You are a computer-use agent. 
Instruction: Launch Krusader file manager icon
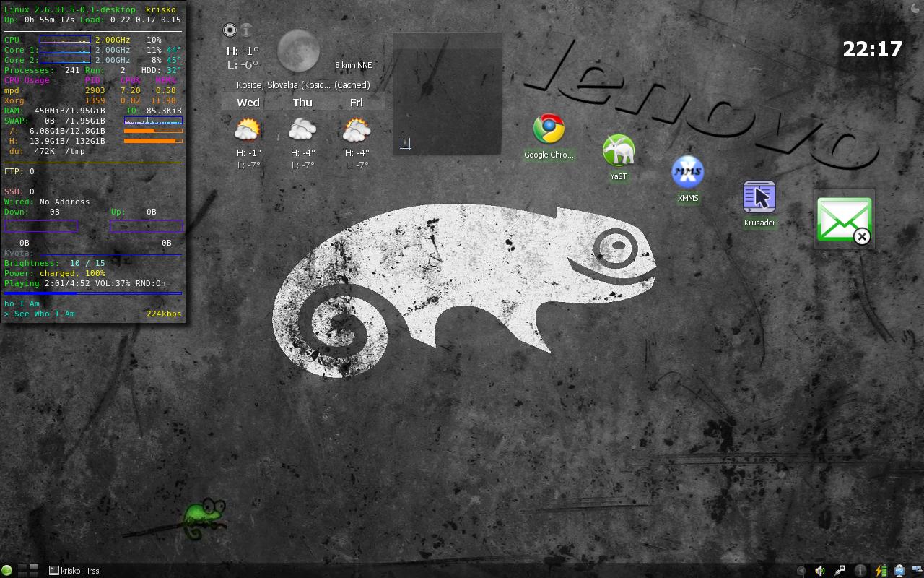[x=759, y=197]
